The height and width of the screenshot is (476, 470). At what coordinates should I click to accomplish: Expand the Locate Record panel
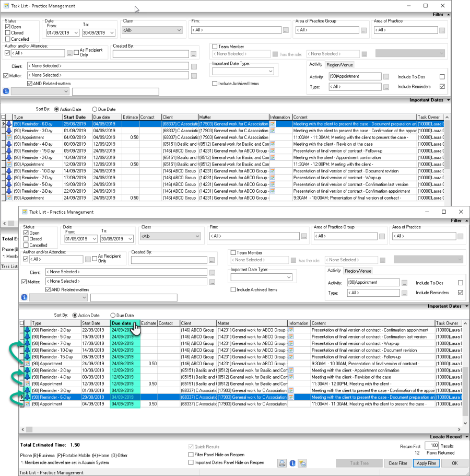467,436
